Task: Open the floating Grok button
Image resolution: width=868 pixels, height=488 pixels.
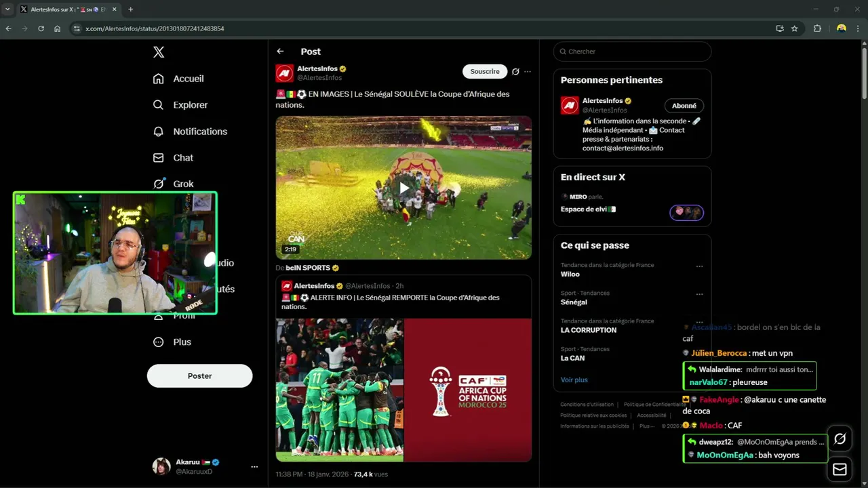Action: (840, 439)
